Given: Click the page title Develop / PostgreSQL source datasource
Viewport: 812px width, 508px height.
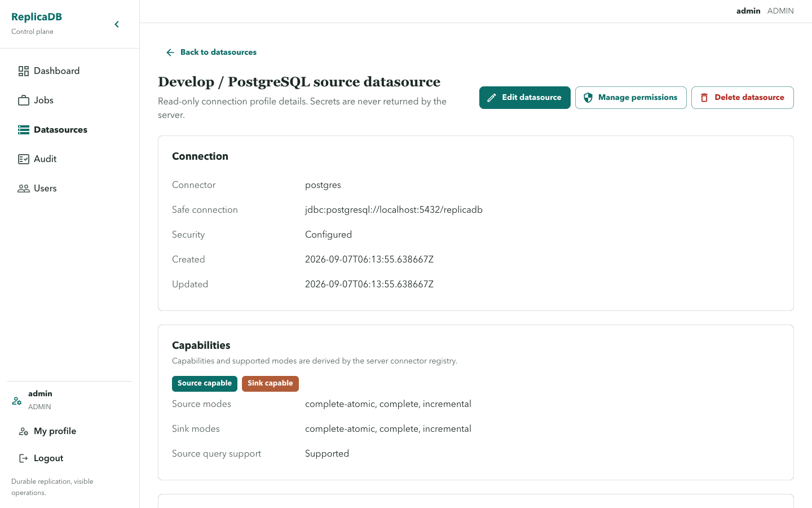Looking at the screenshot, I should (x=299, y=82).
